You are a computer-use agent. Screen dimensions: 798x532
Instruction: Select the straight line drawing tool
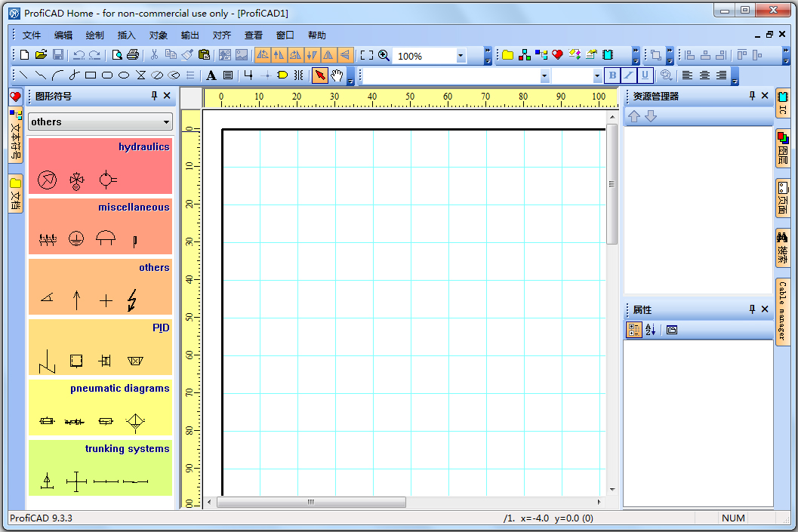point(23,75)
